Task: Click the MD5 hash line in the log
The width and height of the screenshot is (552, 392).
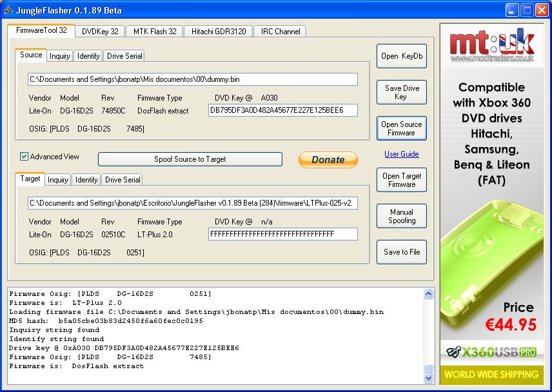Action: coord(106,321)
